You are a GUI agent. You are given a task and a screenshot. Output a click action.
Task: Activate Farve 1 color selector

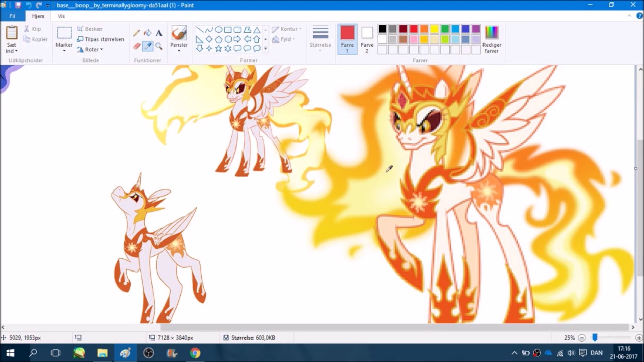coord(347,39)
